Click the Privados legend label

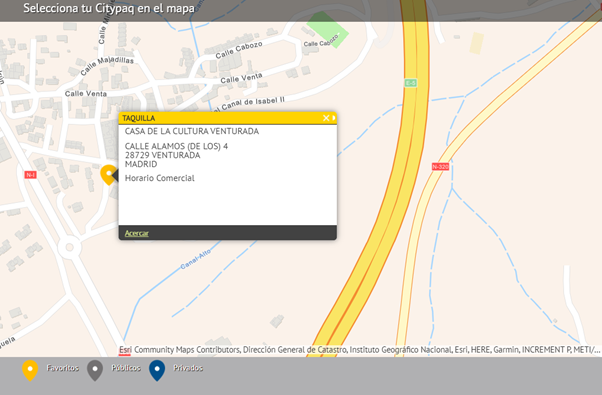click(x=188, y=368)
